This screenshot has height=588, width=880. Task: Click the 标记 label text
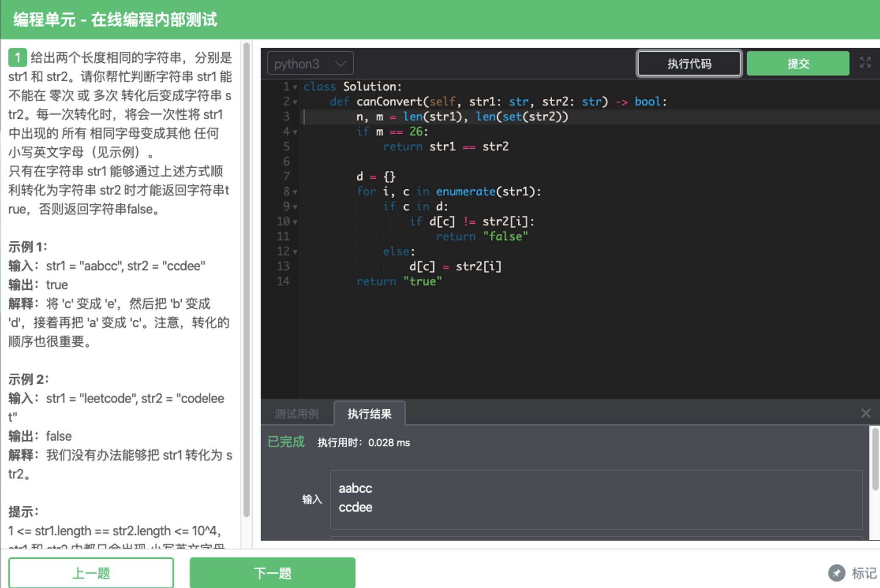[864, 573]
